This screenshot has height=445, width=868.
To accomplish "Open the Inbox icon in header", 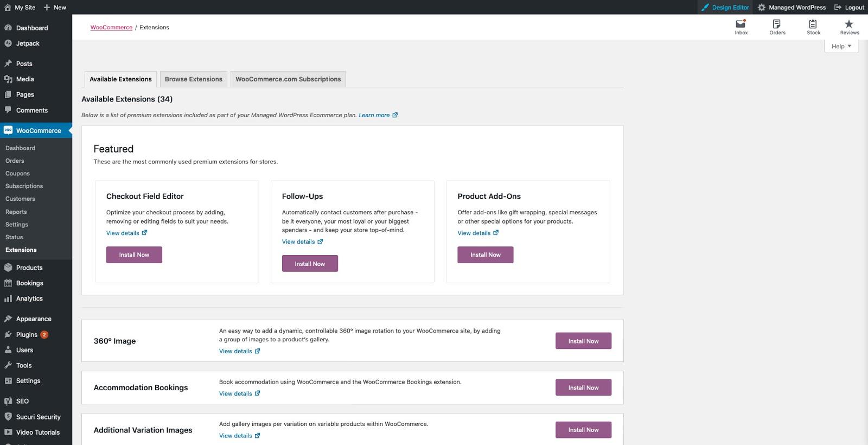I will 741,24.
